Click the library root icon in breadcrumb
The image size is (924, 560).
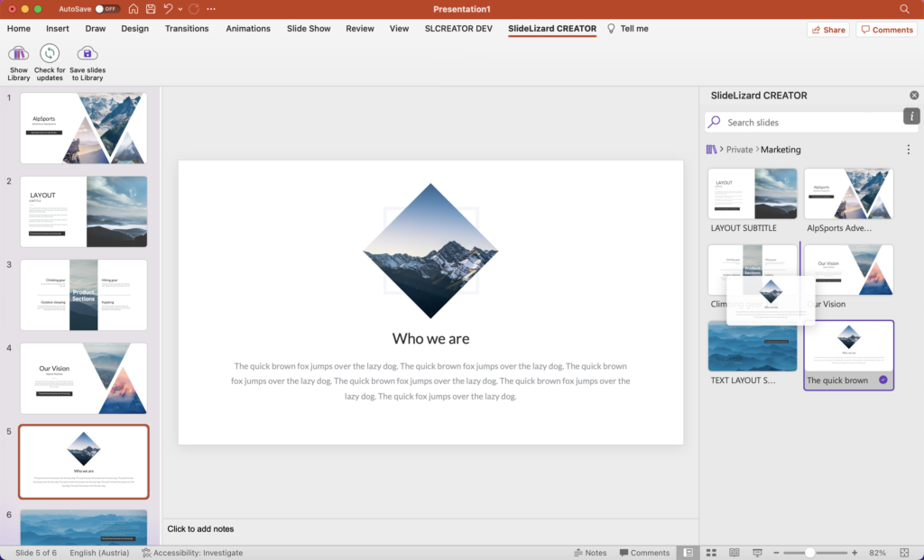pos(711,150)
